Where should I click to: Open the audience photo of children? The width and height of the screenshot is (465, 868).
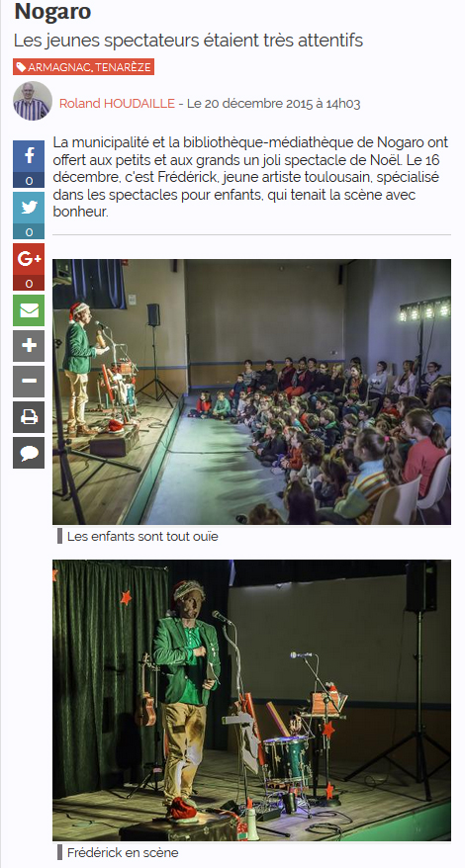(x=251, y=391)
